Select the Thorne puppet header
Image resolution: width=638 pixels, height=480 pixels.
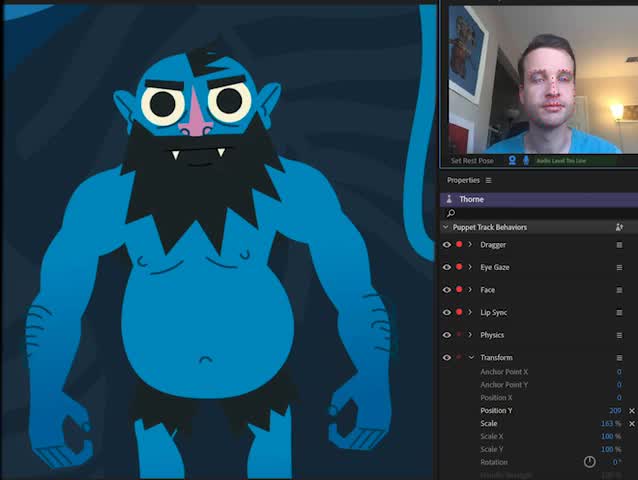471,199
